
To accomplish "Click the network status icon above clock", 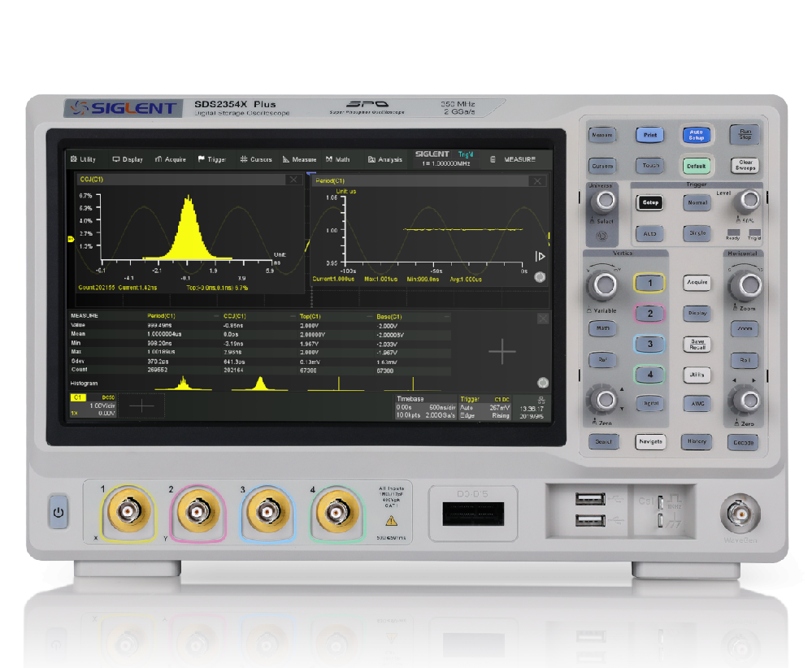I will (541, 399).
